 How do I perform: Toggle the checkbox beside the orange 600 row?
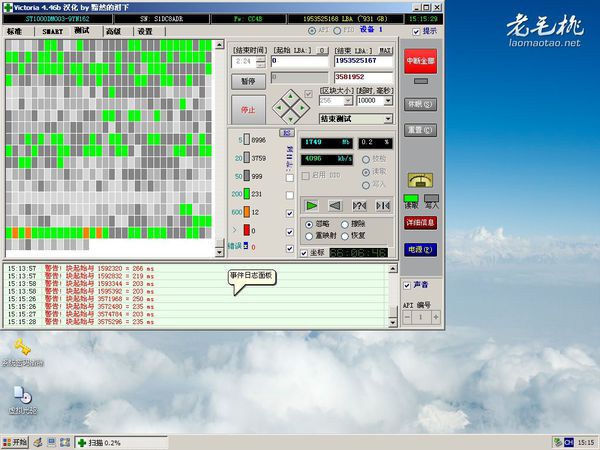point(290,213)
